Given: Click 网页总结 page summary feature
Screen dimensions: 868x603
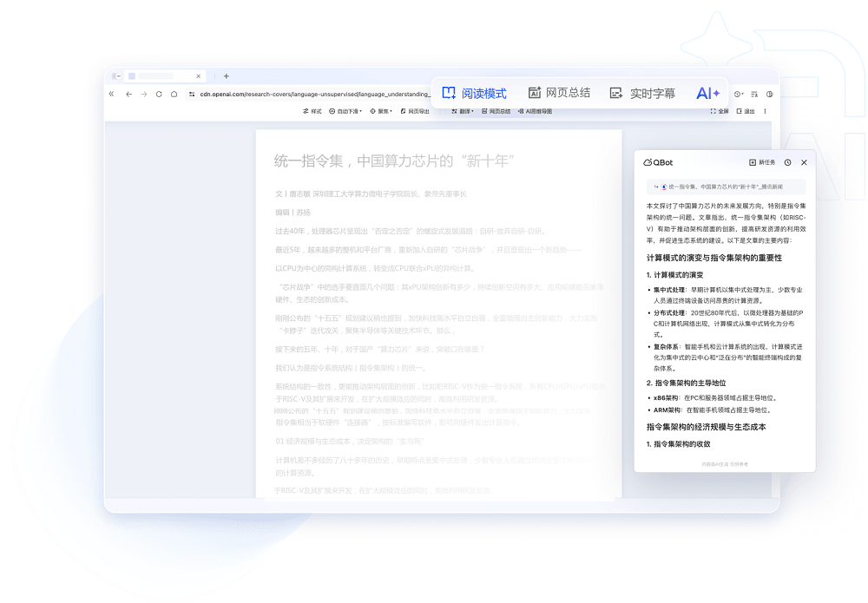Looking at the screenshot, I should coord(559,93).
